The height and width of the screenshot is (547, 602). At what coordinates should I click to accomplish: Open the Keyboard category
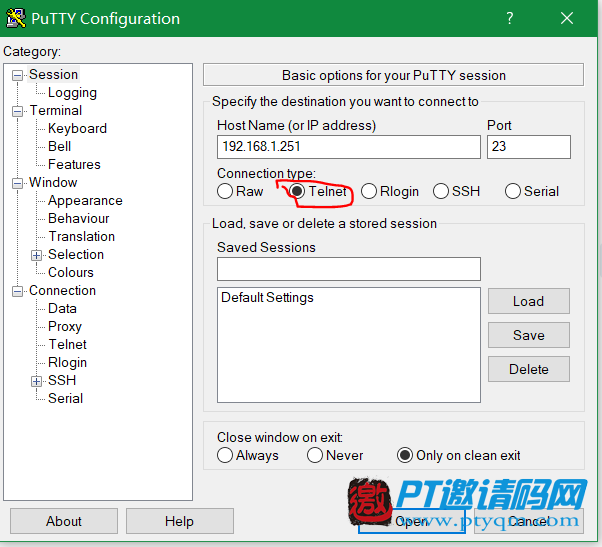(x=77, y=128)
